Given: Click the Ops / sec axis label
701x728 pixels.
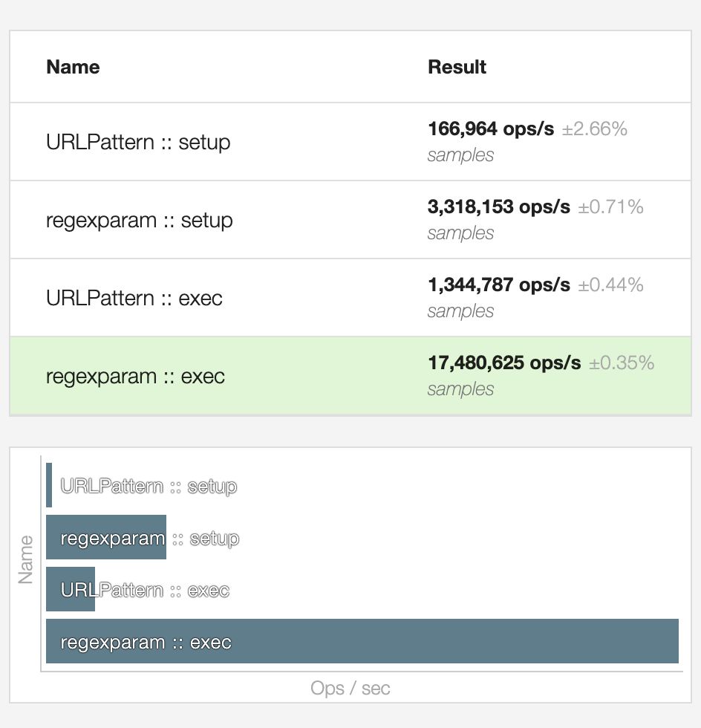Looking at the screenshot, I should tap(350, 688).
